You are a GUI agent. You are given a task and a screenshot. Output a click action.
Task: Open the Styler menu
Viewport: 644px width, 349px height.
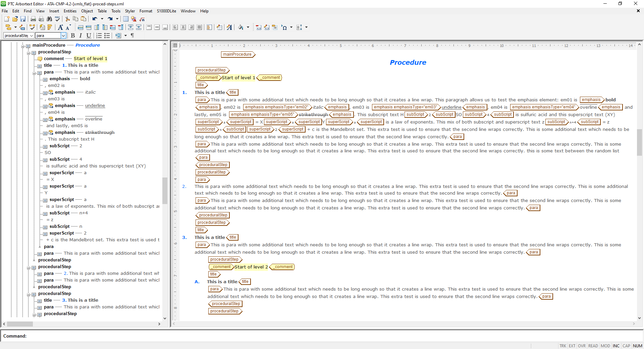130,11
